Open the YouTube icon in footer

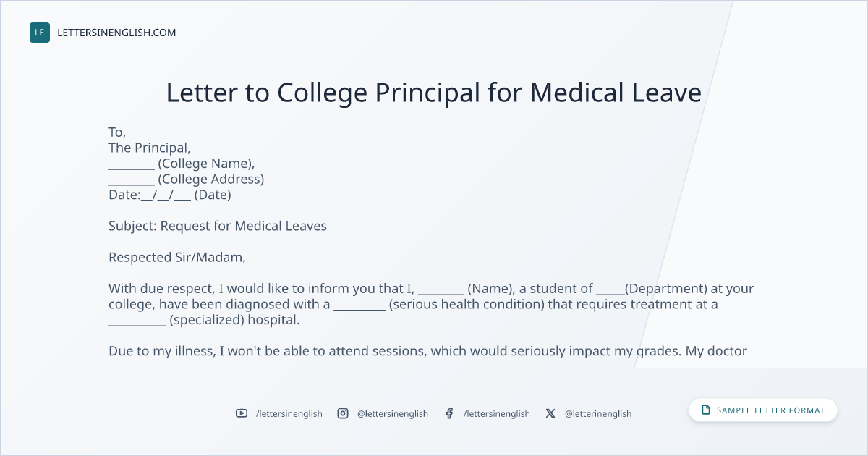point(242,413)
